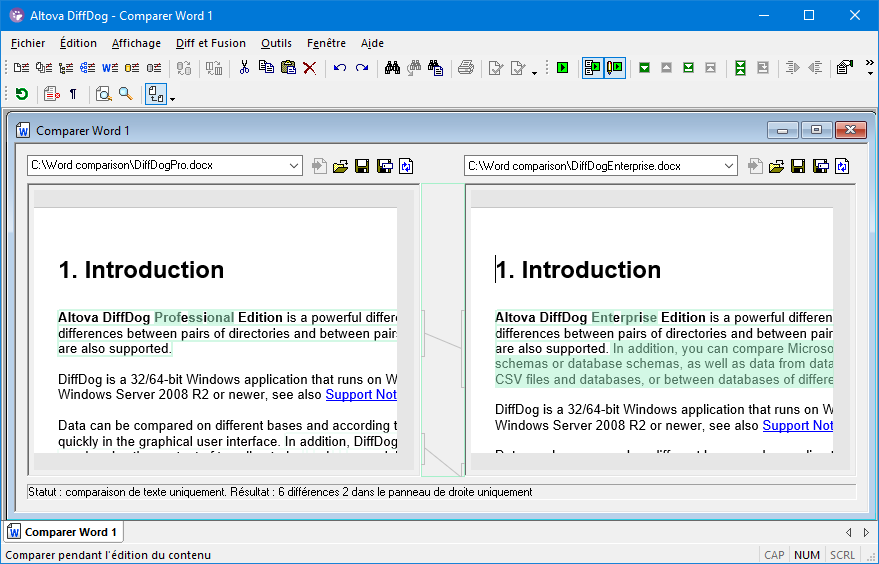Toggle compare while editing button
This screenshot has width=879, height=564.
pos(614,68)
